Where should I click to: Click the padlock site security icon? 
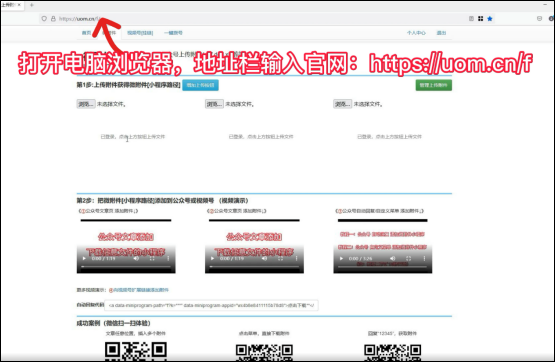(53, 19)
